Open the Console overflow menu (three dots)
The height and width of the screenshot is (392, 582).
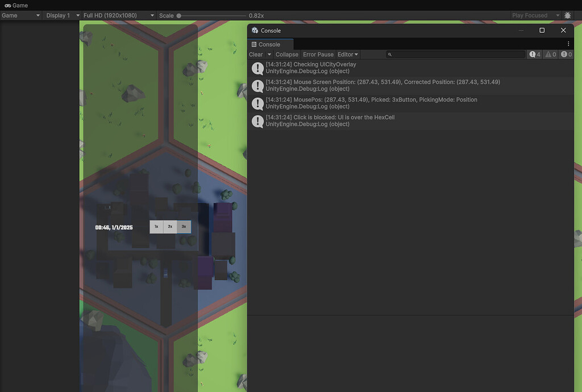coord(568,44)
